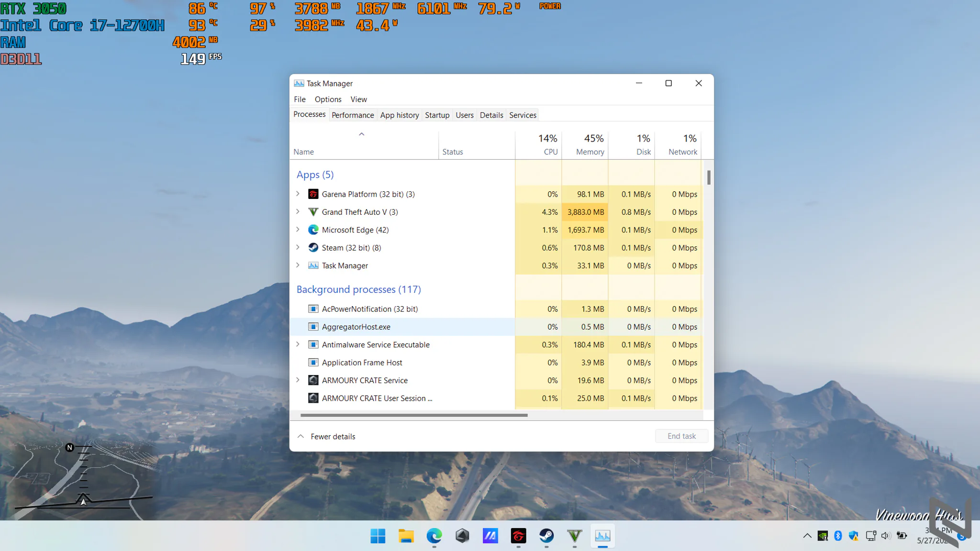
Task: Click the horizontal scrollbar thumb
Action: tap(414, 415)
